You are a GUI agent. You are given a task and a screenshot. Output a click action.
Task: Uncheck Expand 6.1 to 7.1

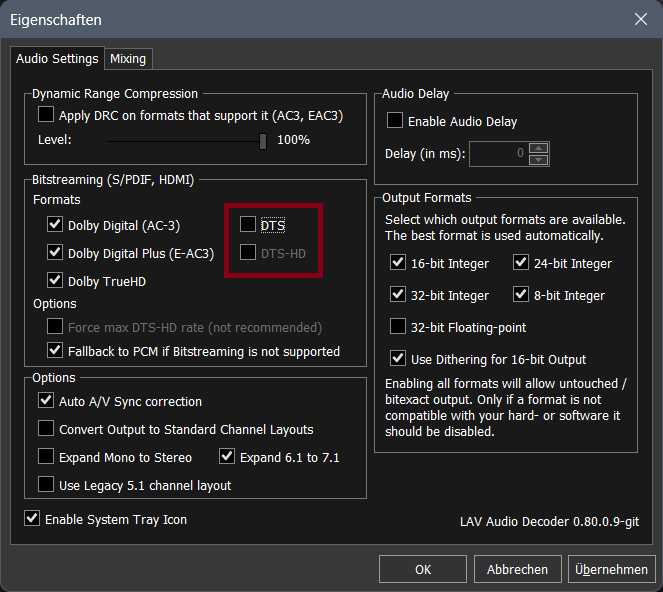[227, 457]
